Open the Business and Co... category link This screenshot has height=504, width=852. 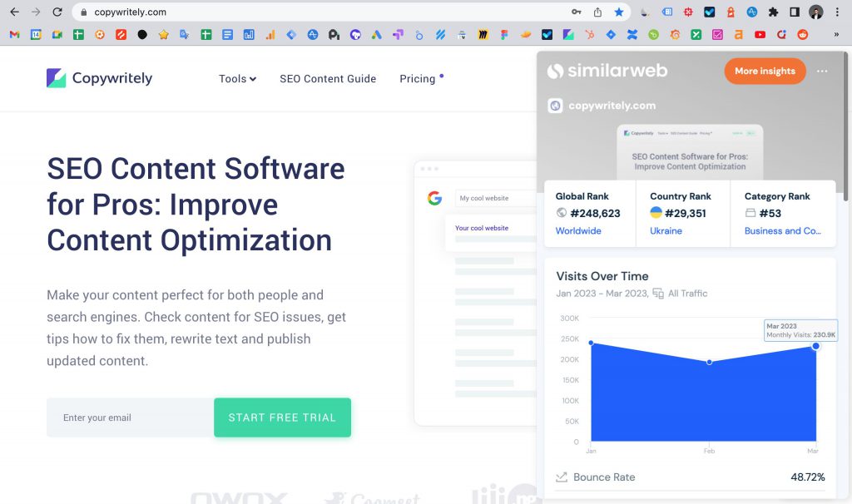[782, 231]
